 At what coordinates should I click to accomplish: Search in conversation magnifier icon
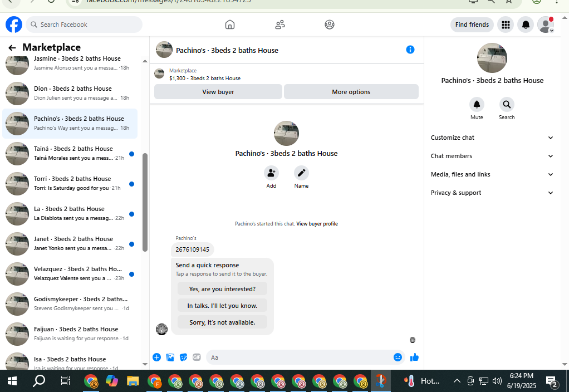507,105
